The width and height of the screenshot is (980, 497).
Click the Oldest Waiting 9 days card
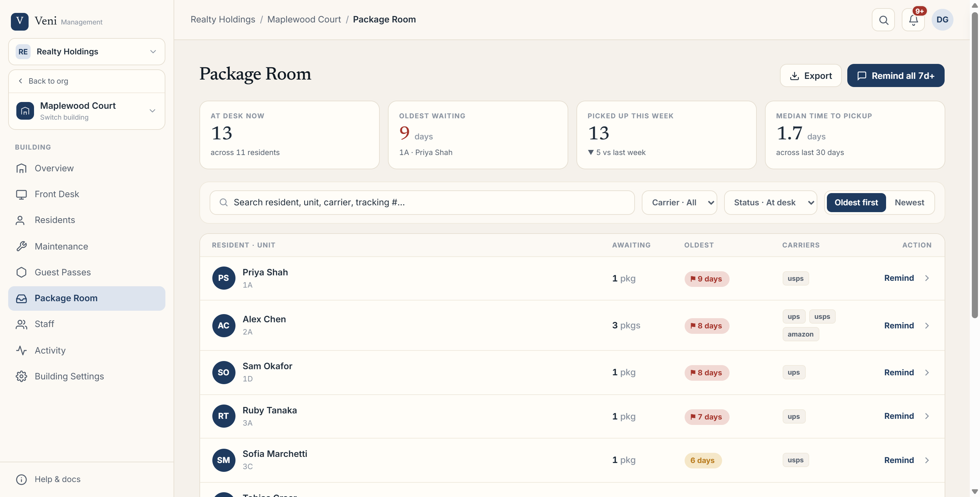coord(478,135)
